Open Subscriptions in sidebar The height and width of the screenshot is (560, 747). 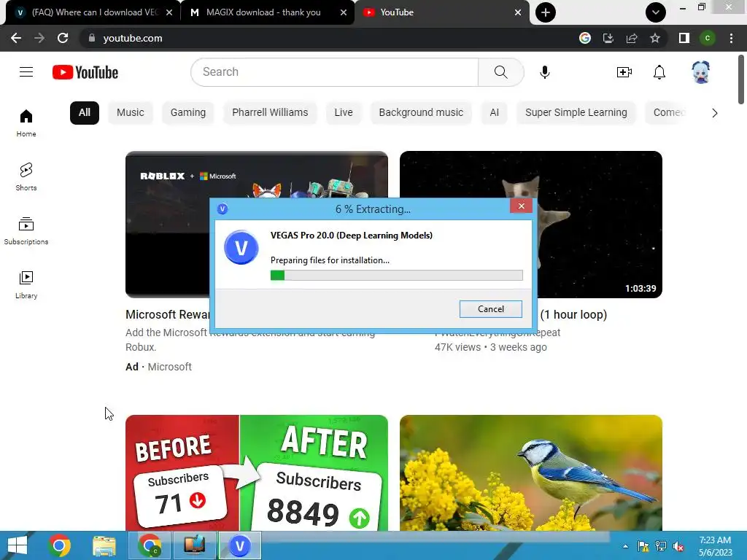[26, 231]
